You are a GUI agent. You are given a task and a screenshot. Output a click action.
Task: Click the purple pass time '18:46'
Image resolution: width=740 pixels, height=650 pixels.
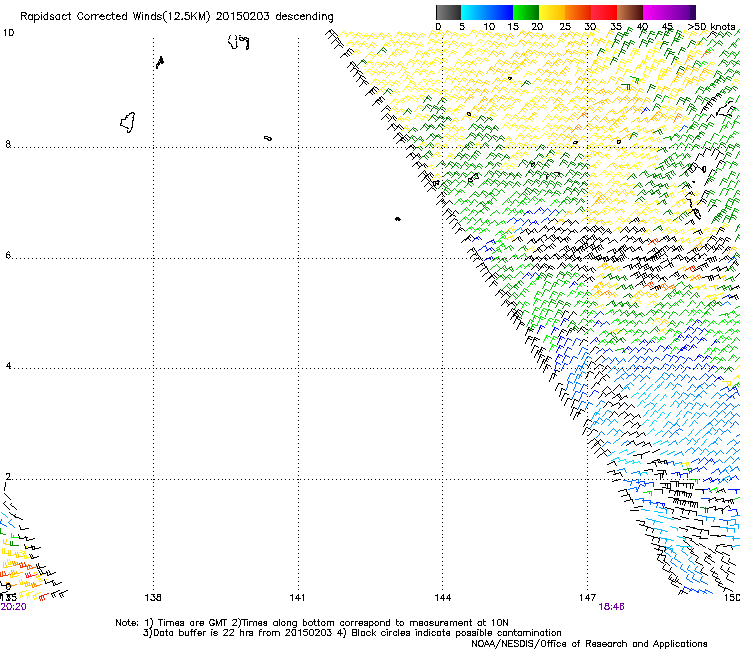(x=611, y=607)
